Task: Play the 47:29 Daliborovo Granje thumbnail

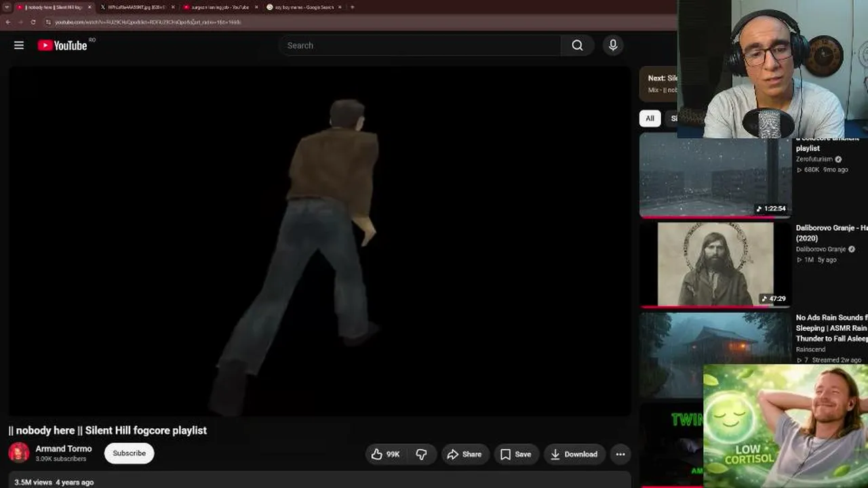Action: point(715,265)
